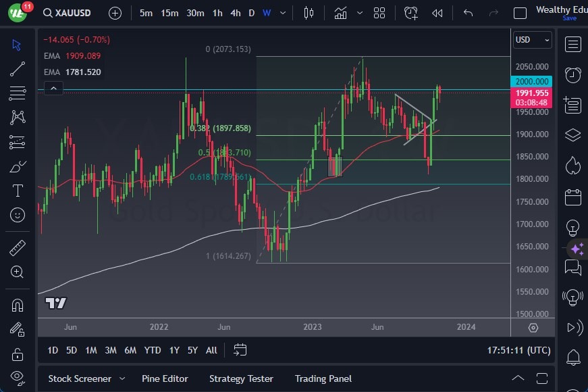This screenshot has width=588, height=392.
Task: Select the text annotation tool
Action: coord(18,191)
